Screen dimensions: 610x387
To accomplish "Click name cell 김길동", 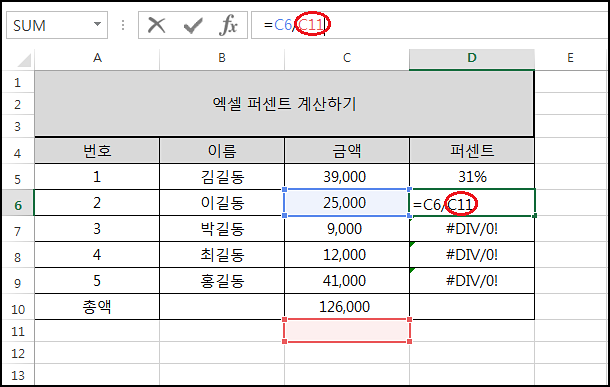I will [222, 177].
